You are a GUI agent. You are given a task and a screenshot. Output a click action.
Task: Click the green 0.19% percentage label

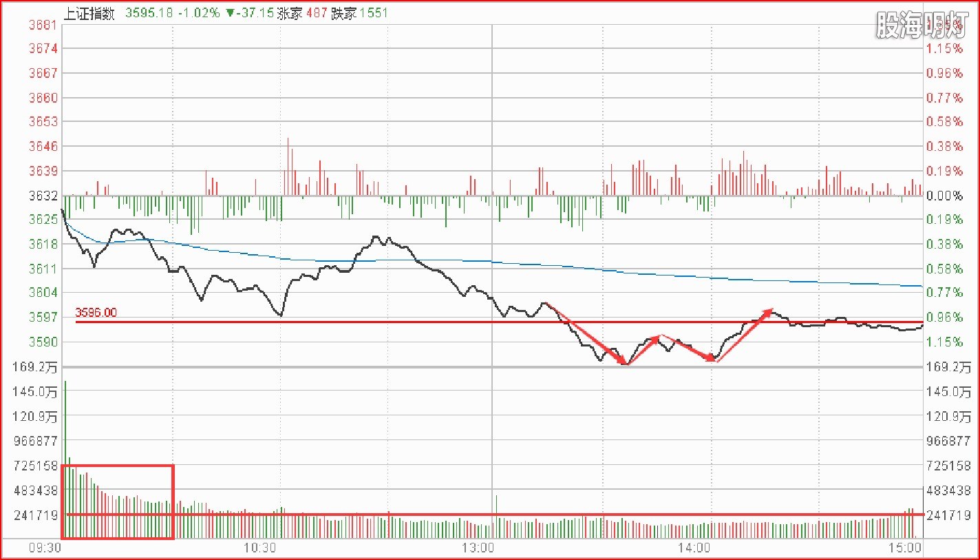(945, 219)
